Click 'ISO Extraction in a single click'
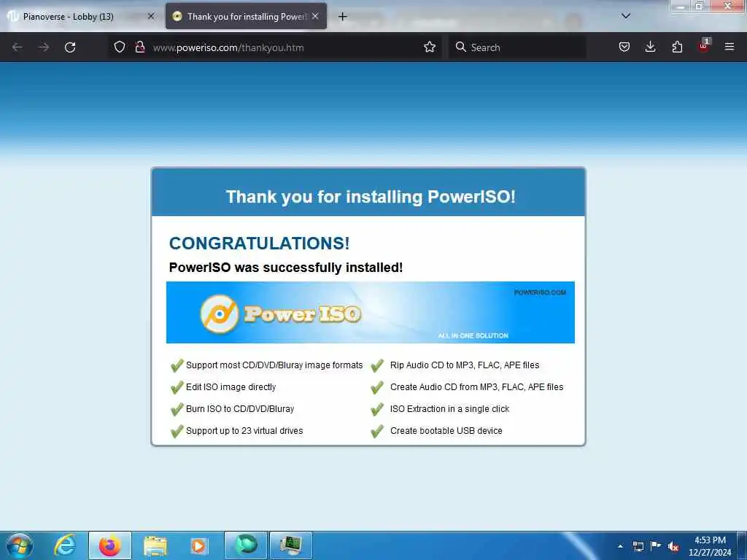The image size is (747, 560). tap(449, 409)
